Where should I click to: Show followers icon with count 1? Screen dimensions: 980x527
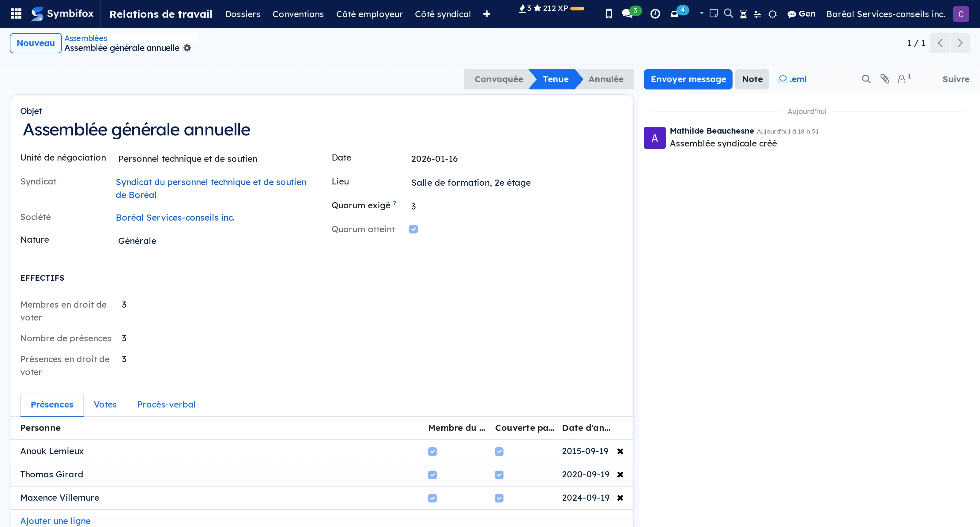coord(904,79)
